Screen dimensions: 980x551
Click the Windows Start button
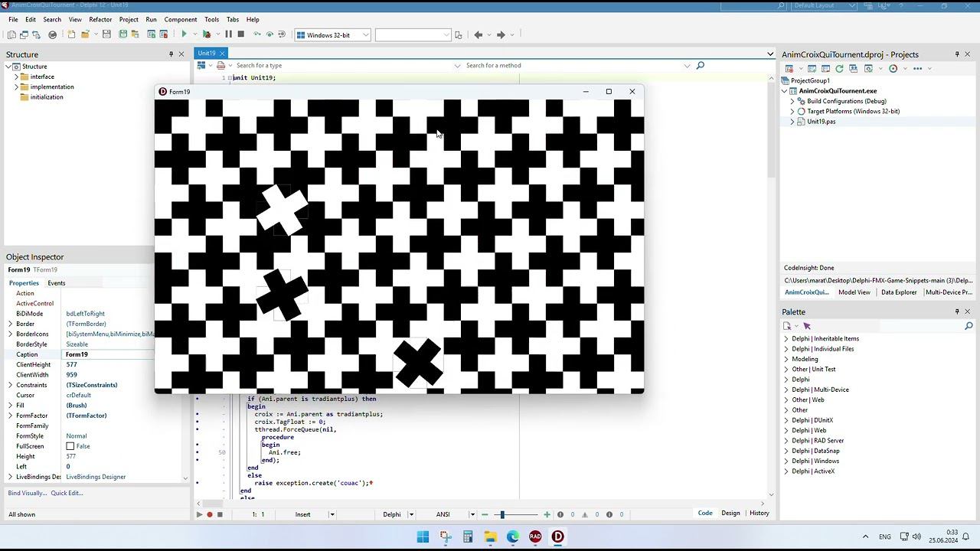pos(423,536)
